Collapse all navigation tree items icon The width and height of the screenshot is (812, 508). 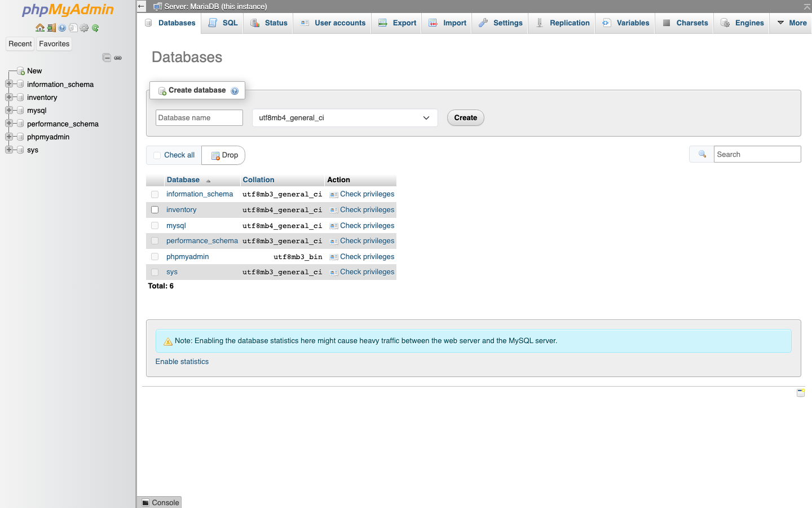pos(107,58)
